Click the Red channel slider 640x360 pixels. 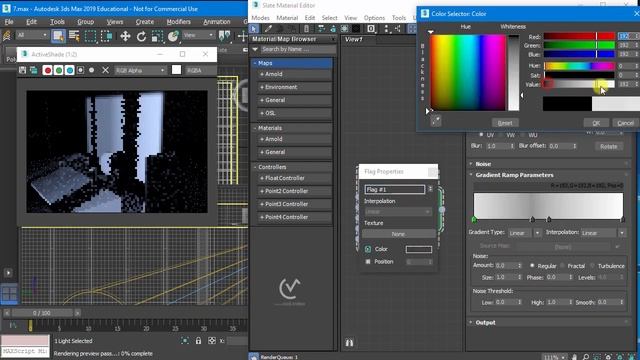coord(579,36)
